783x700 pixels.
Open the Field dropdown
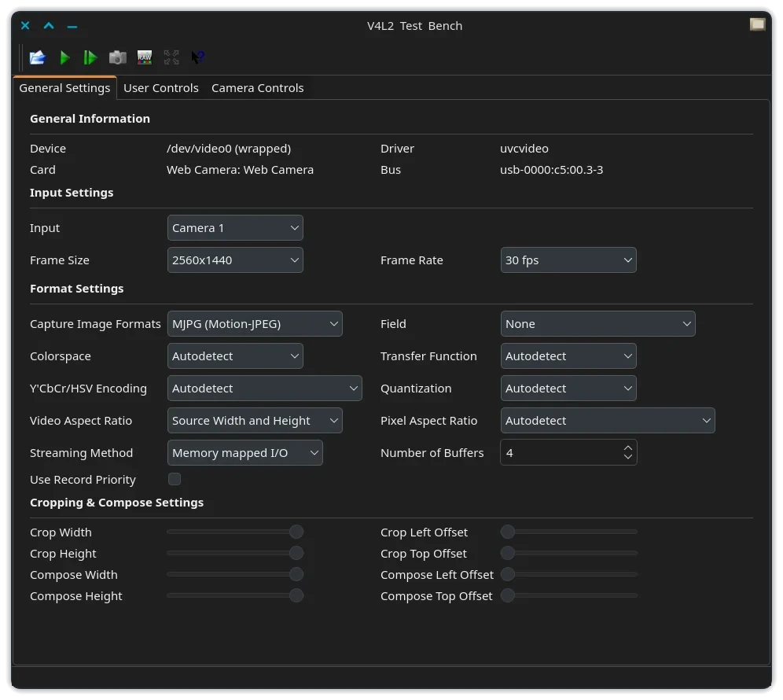click(x=597, y=324)
